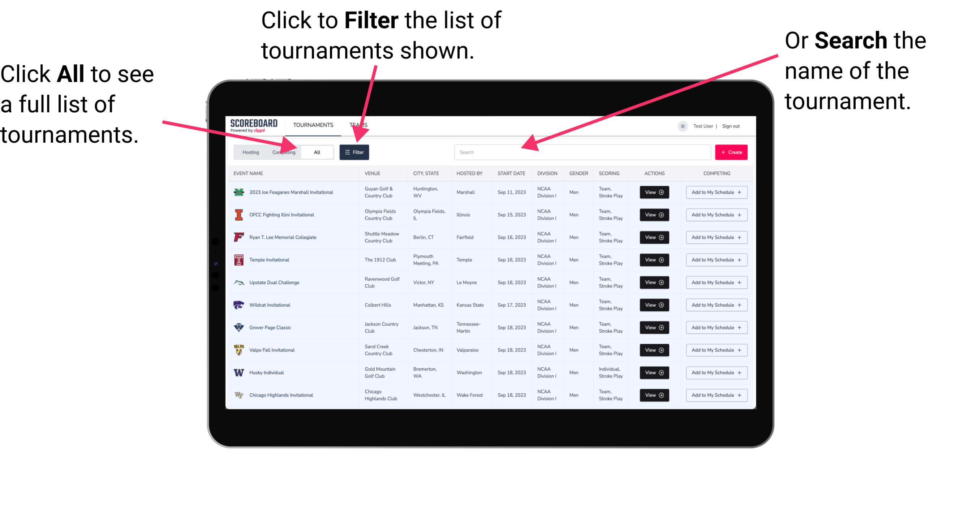This screenshot has height=527, width=980.
Task: Open the Filter dropdown panel
Action: tap(354, 152)
